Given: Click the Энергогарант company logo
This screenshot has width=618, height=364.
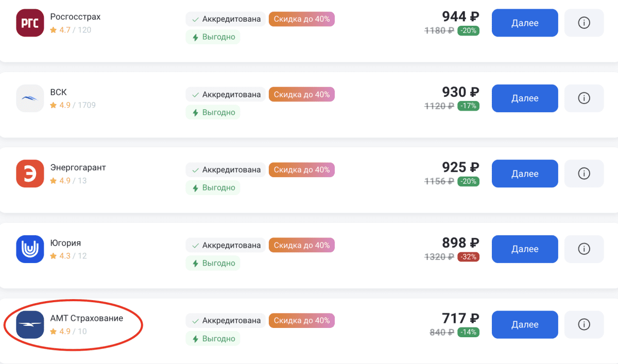Looking at the screenshot, I should (30, 174).
